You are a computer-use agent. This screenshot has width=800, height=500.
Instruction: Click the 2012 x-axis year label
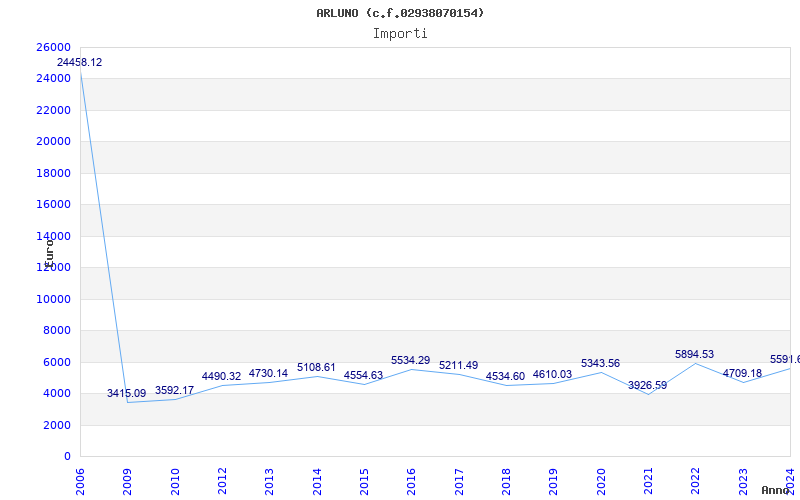pyautogui.click(x=222, y=482)
